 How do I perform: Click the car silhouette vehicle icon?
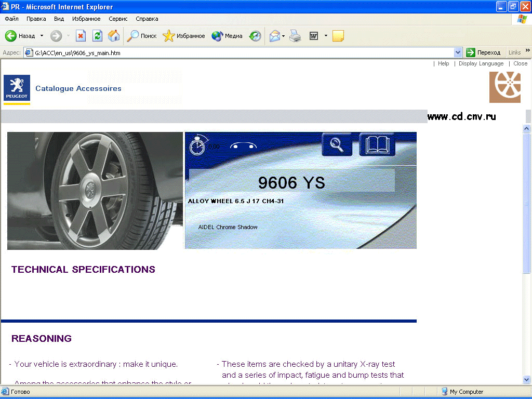243,146
